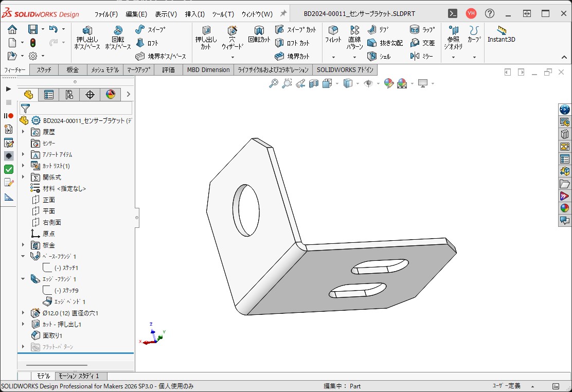Click the section view icon in view toolbar

tap(314, 83)
